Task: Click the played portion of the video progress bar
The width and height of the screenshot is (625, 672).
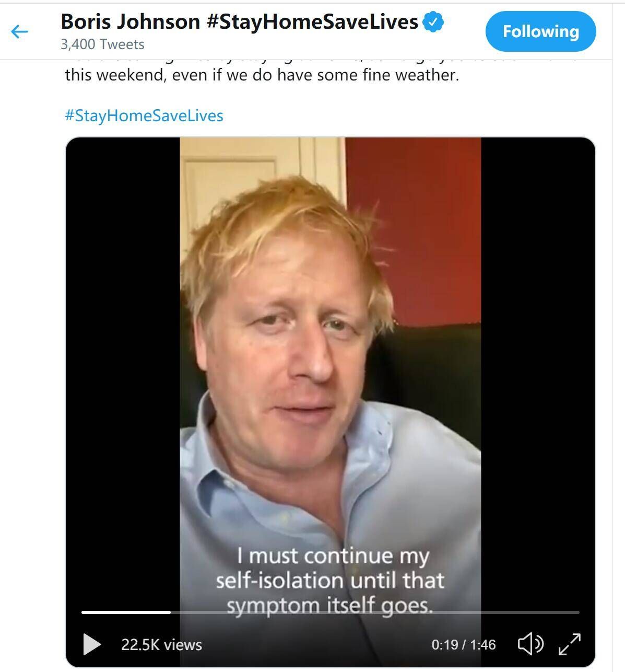Action: [x=125, y=612]
